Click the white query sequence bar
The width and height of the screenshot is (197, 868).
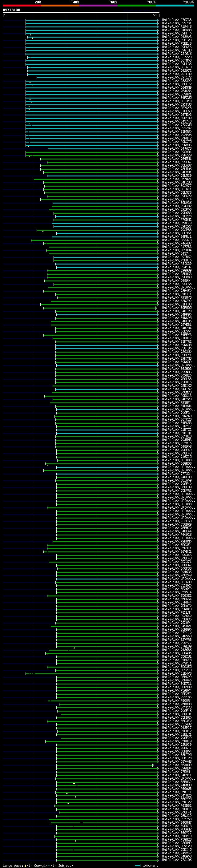point(81,12)
